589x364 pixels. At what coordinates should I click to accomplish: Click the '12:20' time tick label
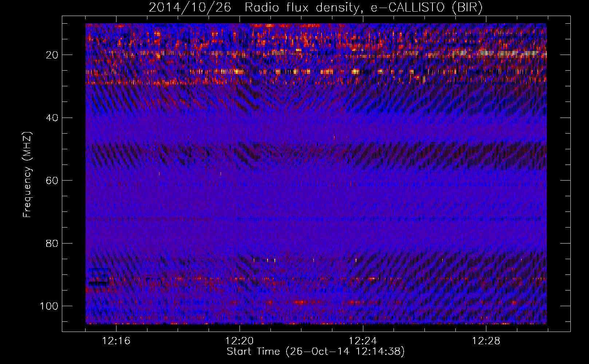pyautogui.click(x=240, y=341)
